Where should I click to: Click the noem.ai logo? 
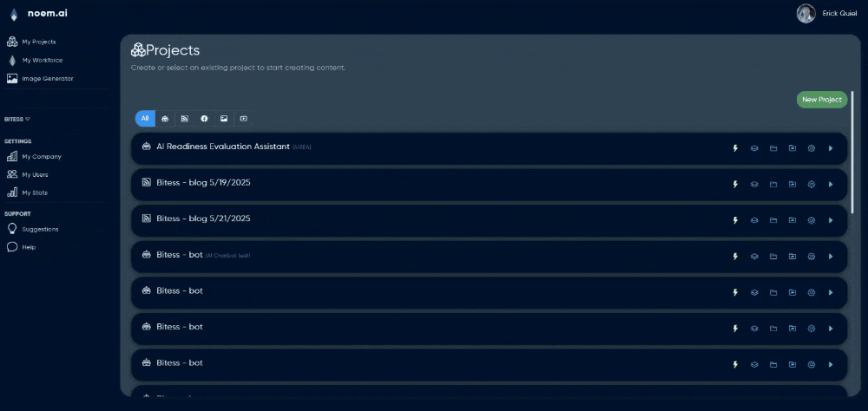pyautogui.click(x=39, y=13)
